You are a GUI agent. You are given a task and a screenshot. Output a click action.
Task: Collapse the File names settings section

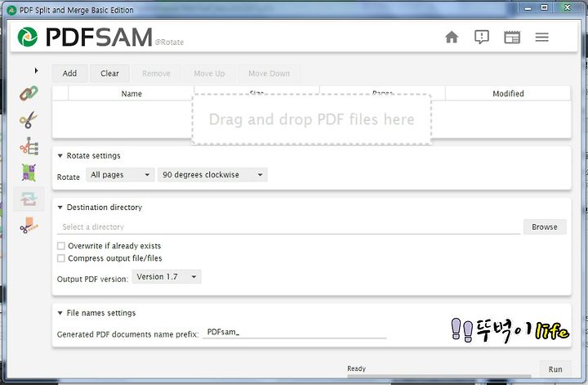click(x=60, y=312)
